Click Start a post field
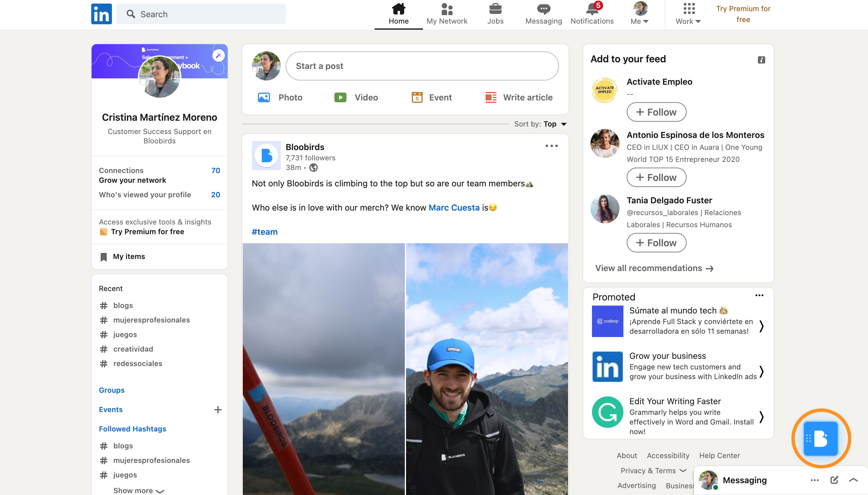This screenshot has width=868, height=495. 422,66
